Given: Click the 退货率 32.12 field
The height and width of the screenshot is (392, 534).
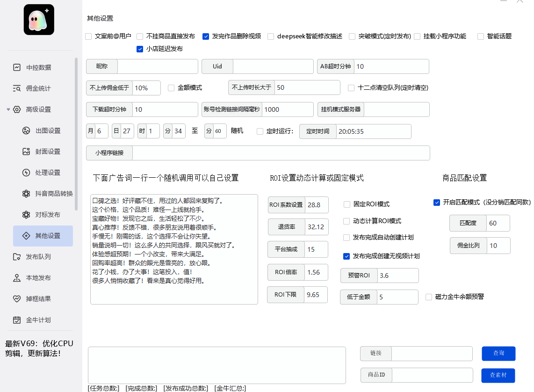Looking at the screenshot, I should coord(317,227).
